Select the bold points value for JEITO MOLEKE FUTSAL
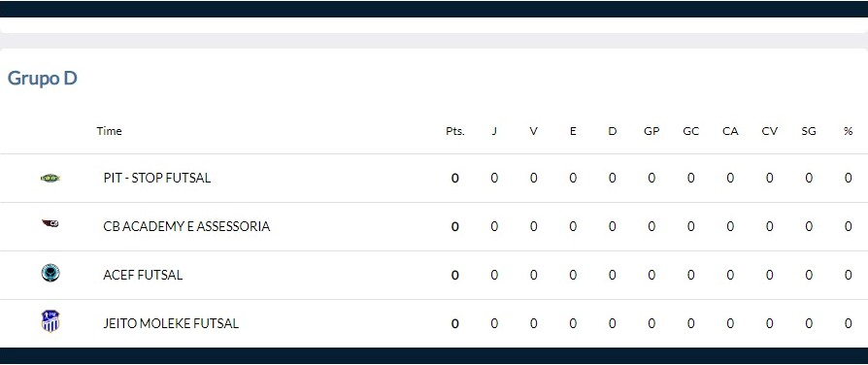 pos(455,323)
